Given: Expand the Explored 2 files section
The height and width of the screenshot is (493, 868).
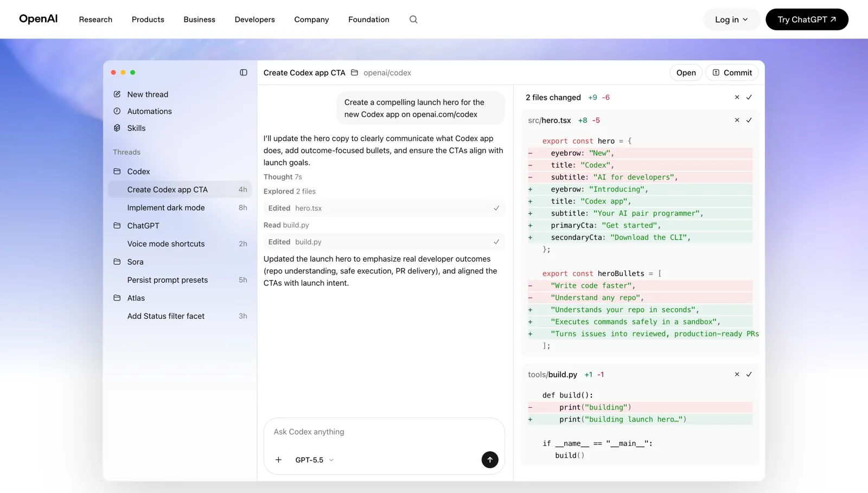Looking at the screenshot, I should coord(290,191).
